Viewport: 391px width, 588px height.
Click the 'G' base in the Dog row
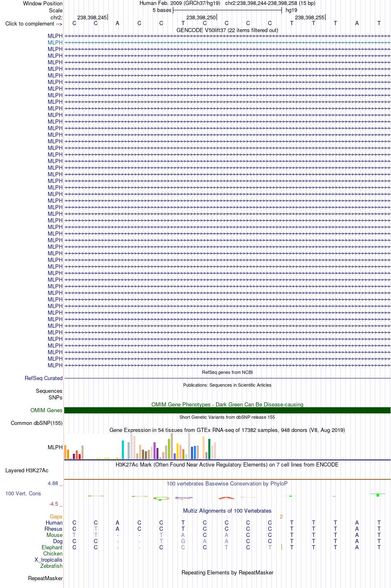(183, 541)
